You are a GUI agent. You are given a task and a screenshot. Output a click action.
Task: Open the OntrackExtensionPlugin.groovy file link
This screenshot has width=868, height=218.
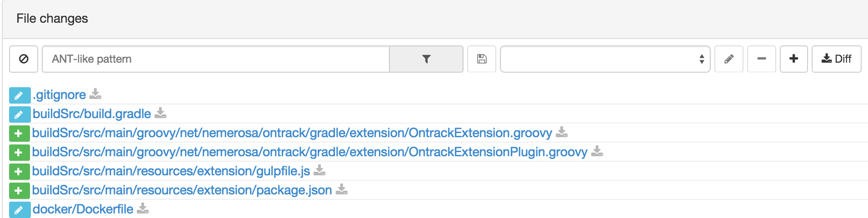pyautogui.click(x=309, y=152)
